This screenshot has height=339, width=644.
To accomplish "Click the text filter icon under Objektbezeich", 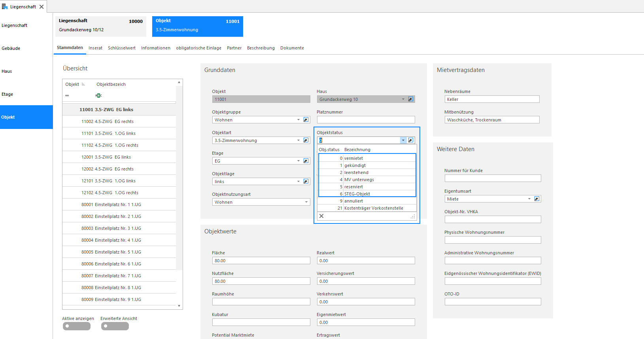I will tap(99, 95).
